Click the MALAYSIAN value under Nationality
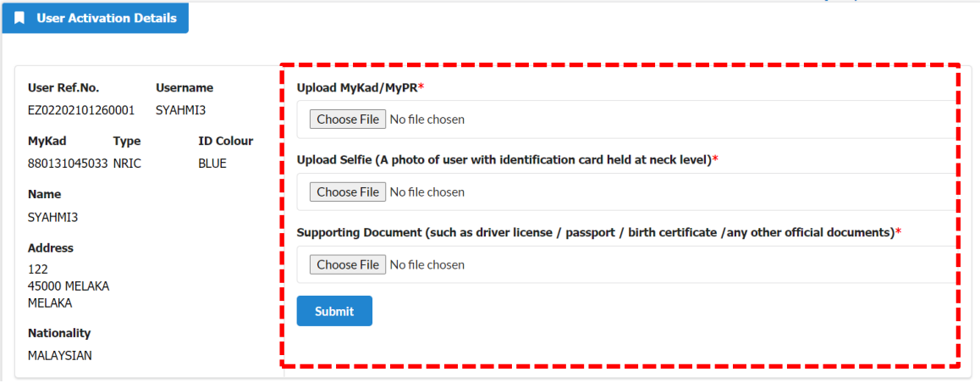This screenshot has height=383, width=980. click(60, 356)
